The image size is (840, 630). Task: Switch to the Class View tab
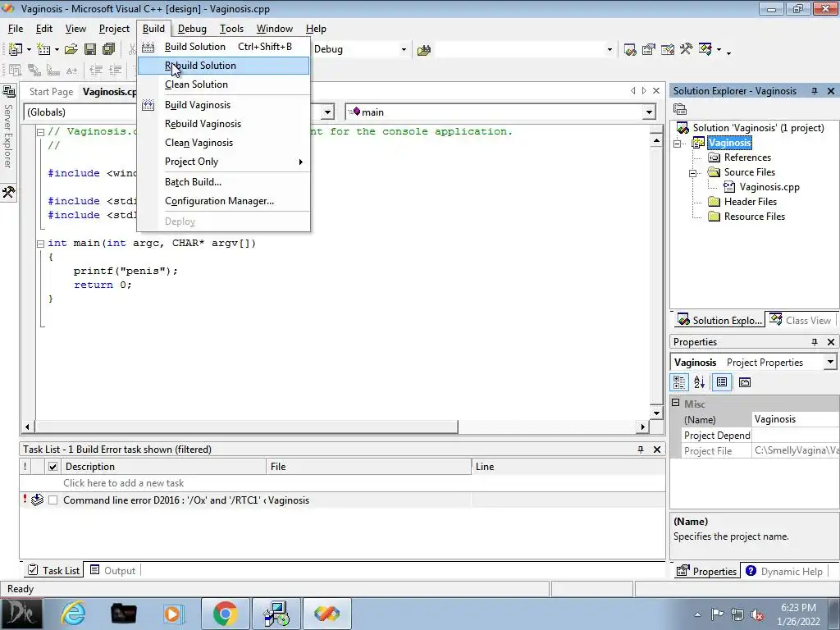pos(801,321)
